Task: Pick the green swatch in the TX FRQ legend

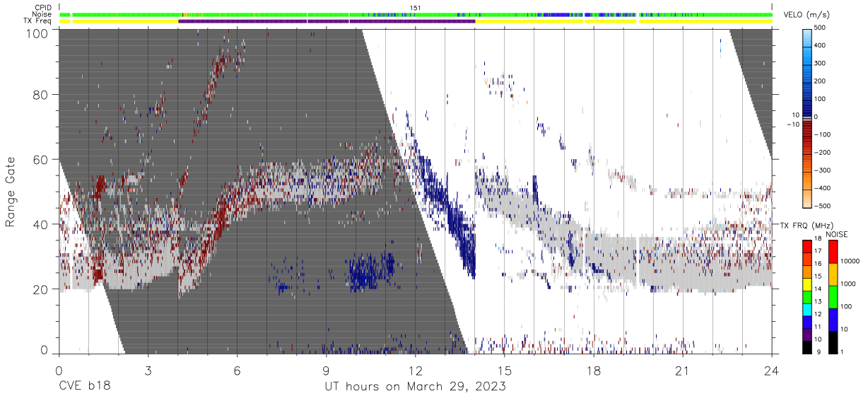Action: point(808,296)
